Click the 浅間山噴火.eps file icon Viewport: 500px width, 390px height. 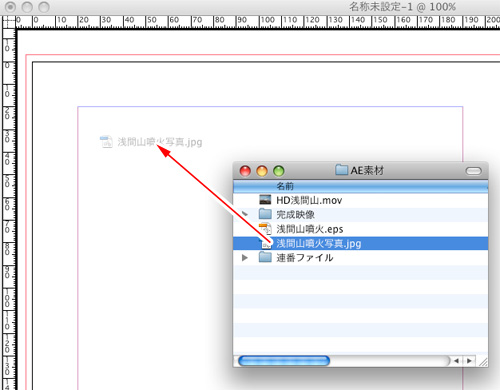[265, 229]
